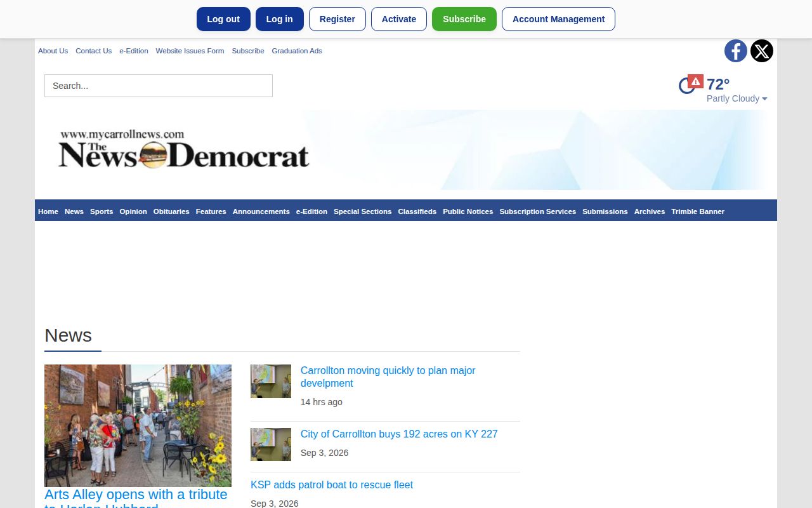
Task: Open the Trimble Banner menu item
Action: point(698,211)
